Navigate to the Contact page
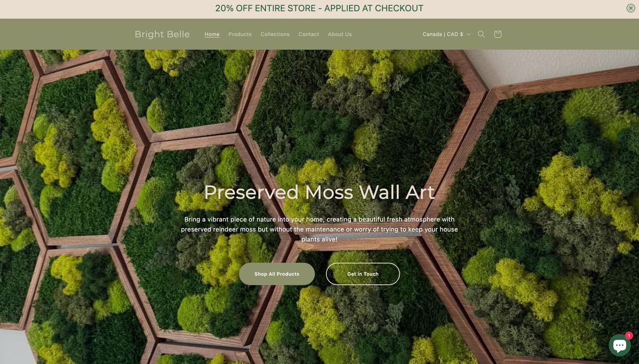Viewport: 639px width, 364px height. pyautogui.click(x=309, y=34)
